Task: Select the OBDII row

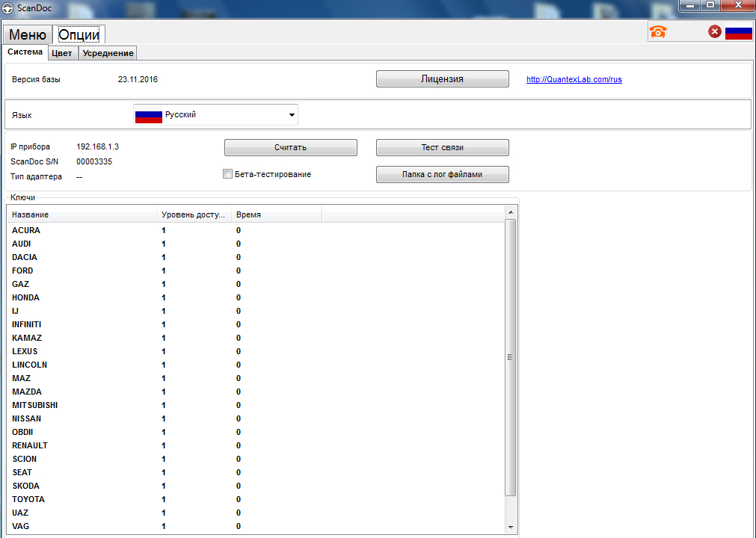Action: (x=256, y=433)
